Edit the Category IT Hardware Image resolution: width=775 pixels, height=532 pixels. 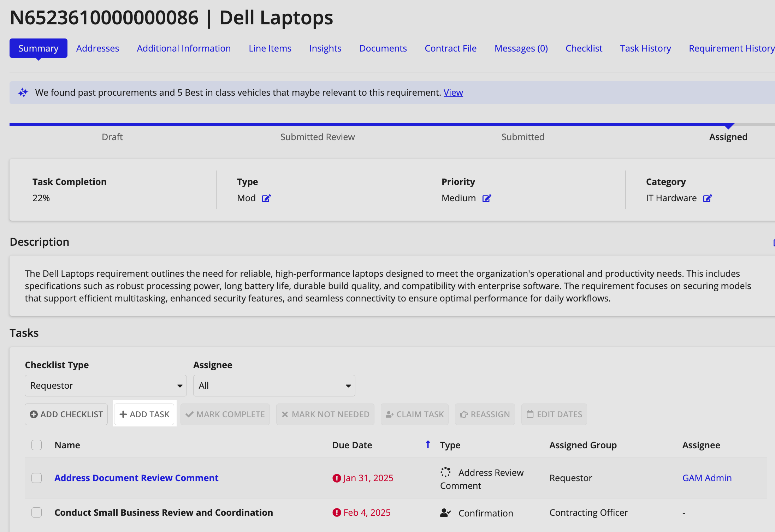(708, 198)
